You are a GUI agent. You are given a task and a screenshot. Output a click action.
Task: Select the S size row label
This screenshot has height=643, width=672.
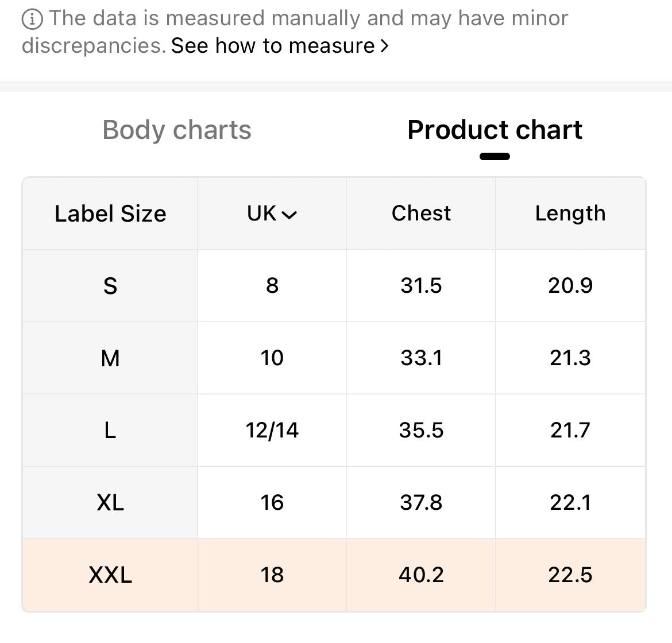pyautogui.click(x=110, y=285)
